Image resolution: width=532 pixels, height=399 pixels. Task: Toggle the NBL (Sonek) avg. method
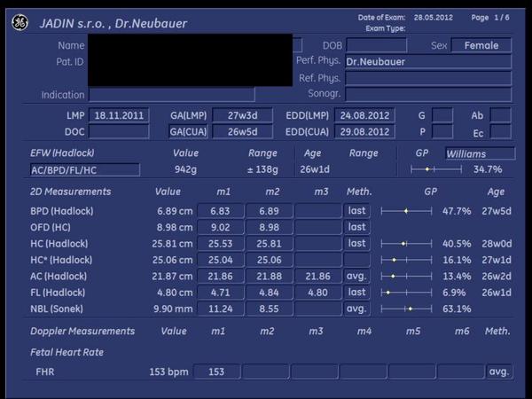pyautogui.click(x=356, y=309)
